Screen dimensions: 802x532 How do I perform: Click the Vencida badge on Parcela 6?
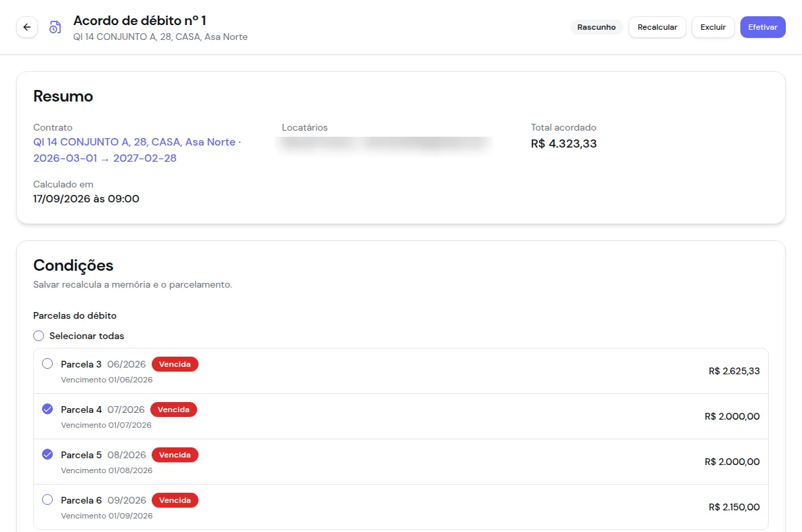click(x=175, y=500)
